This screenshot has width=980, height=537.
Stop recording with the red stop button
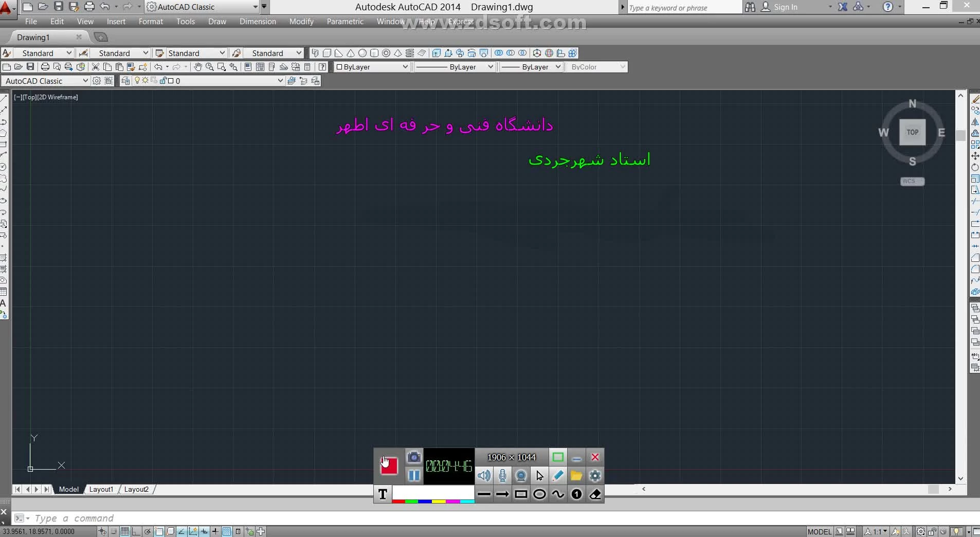point(389,466)
